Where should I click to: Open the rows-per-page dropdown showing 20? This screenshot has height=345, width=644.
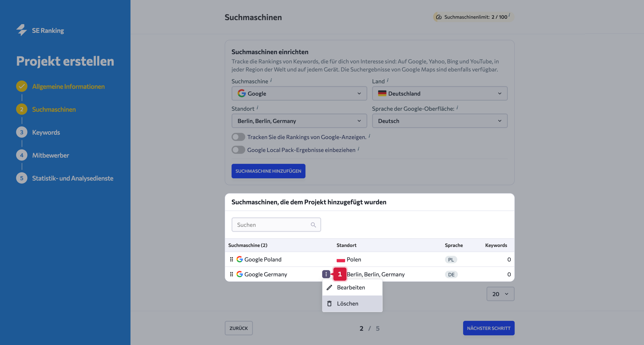(x=500, y=294)
